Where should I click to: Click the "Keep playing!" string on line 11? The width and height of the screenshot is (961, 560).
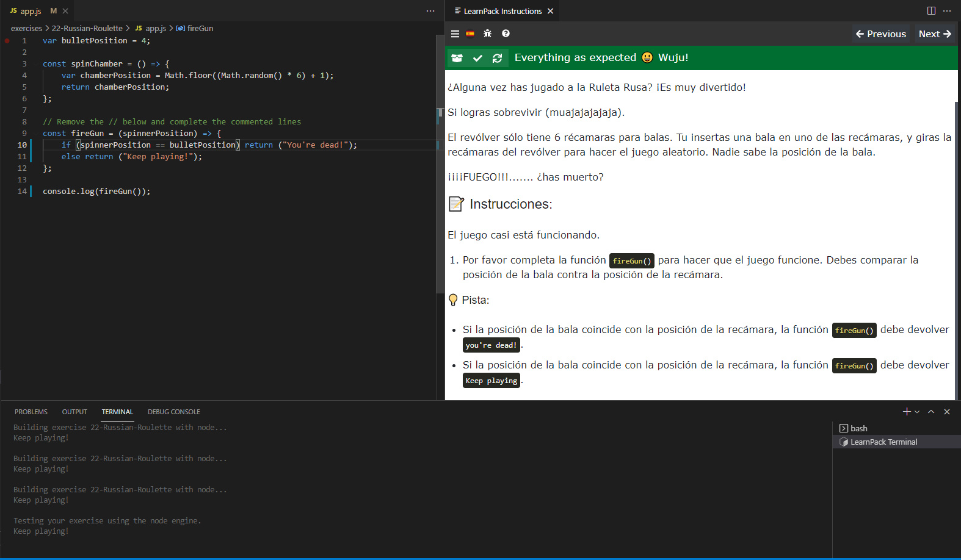158,157
